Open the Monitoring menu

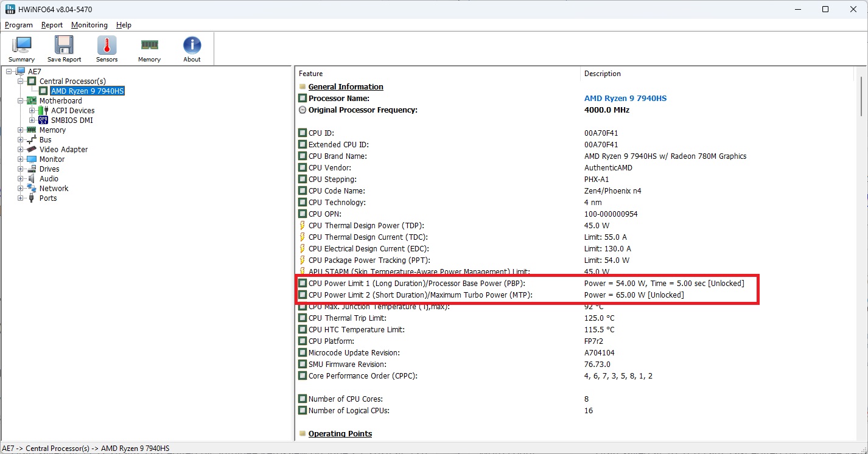pos(89,25)
